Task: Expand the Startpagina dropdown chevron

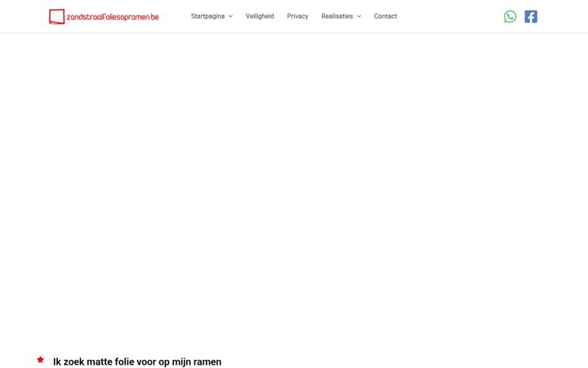Action: 230,16
